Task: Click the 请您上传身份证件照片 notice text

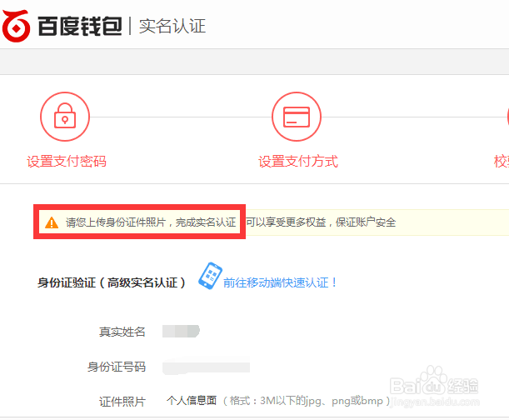Action: point(116,222)
